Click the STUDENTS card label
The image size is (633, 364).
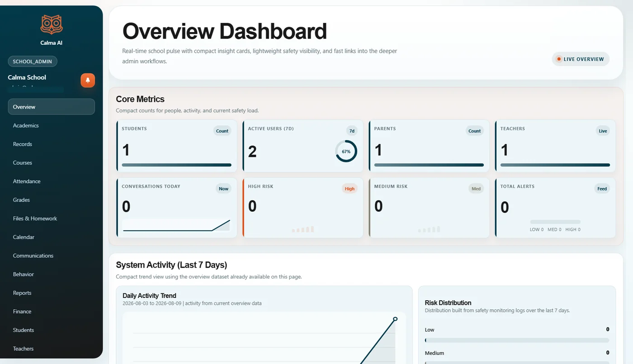click(x=134, y=128)
